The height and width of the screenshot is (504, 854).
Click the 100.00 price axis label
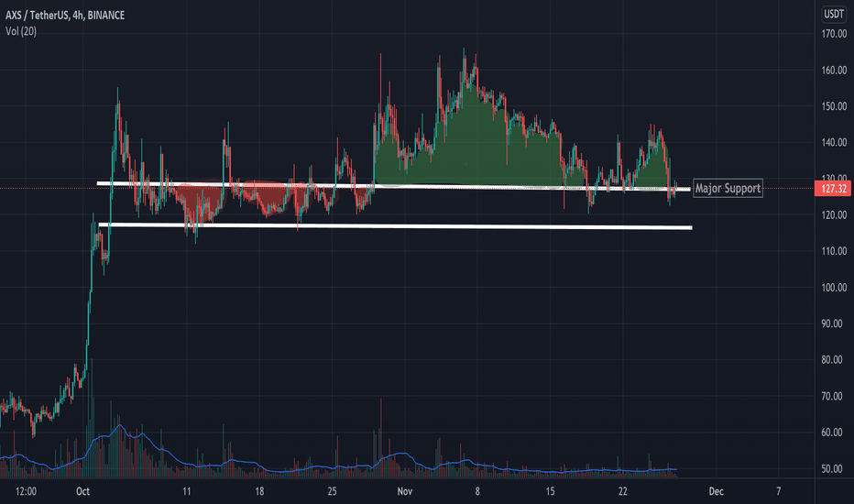(834, 288)
